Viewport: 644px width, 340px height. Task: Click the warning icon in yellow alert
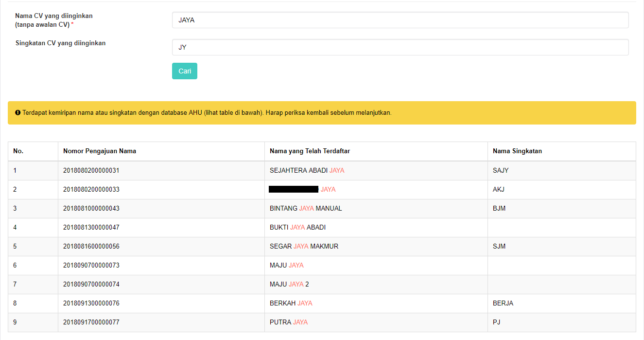pos(18,113)
